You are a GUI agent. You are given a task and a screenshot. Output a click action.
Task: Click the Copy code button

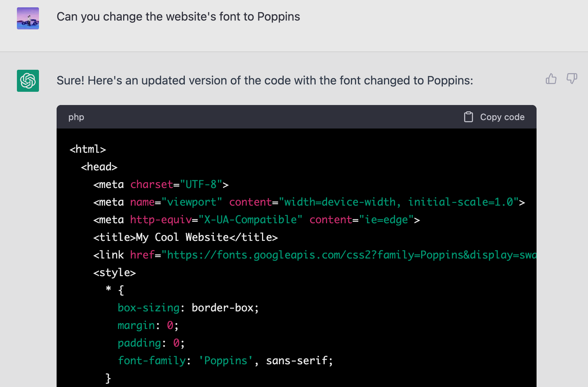tap(494, 117)
